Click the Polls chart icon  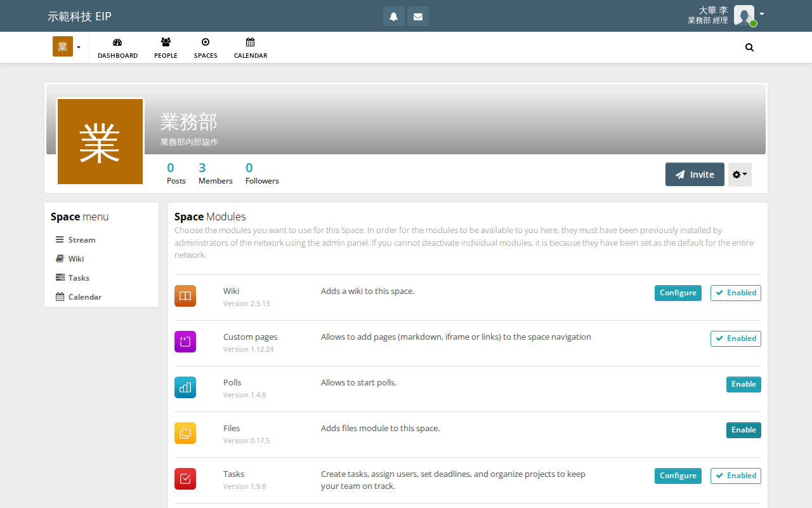tap(185, 387)
